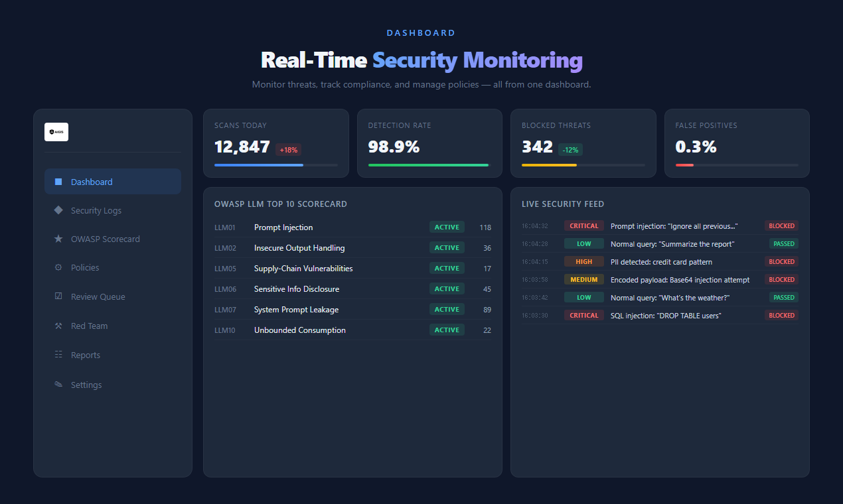This screenshot has width=843, height=504.
Task: Click the OWASP Scorecard star icon
Action: click(x=58, y=239)
